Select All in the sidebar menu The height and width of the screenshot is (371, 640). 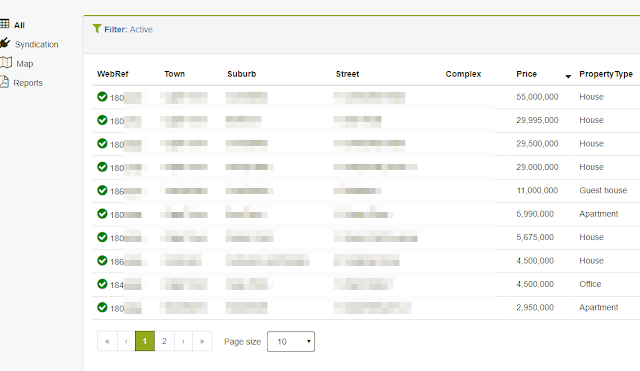pos(19,25)
